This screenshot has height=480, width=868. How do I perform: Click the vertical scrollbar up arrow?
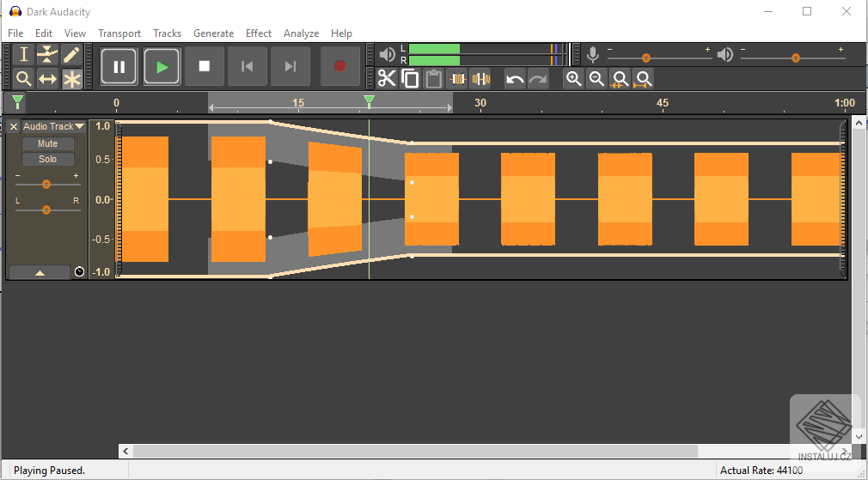pos(859,124)
